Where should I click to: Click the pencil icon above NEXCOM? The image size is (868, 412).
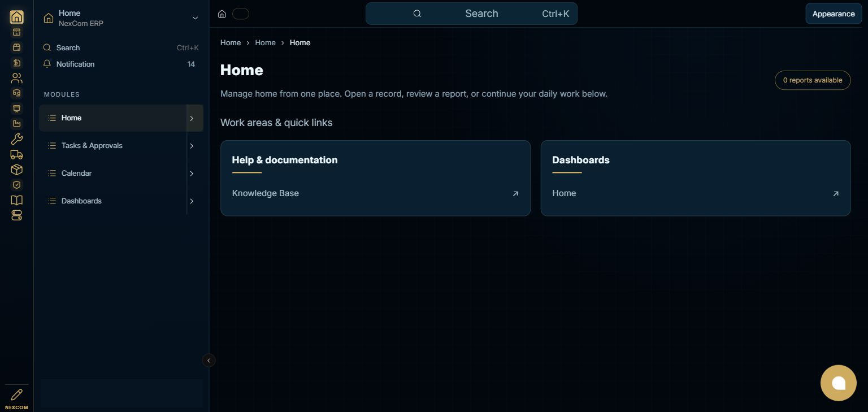point(17,394)
